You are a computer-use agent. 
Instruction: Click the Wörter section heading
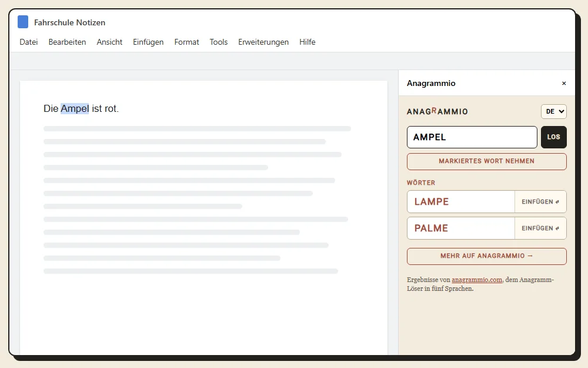coord(421,183)
